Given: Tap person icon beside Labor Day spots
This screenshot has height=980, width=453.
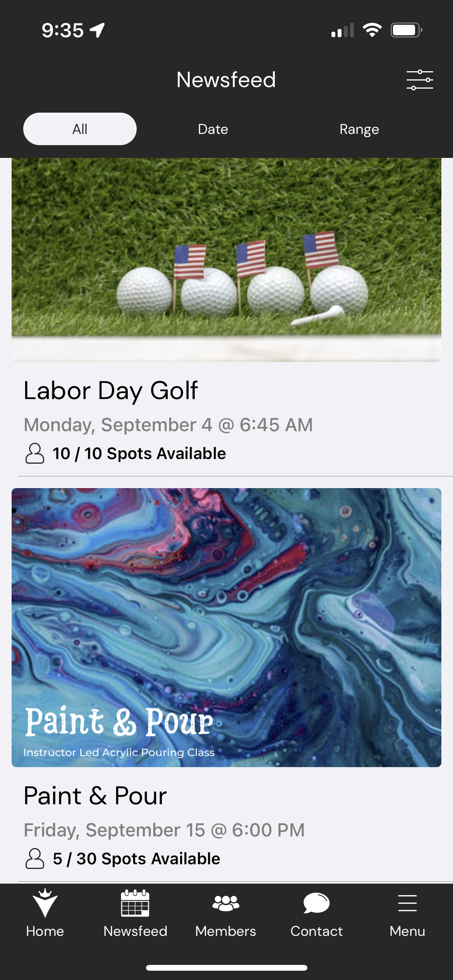Looking at the screenshot, I should tap(35, 453).
